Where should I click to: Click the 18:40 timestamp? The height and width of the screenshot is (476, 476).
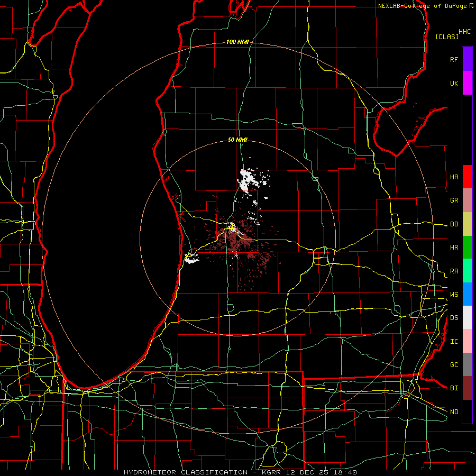(344, 472)
